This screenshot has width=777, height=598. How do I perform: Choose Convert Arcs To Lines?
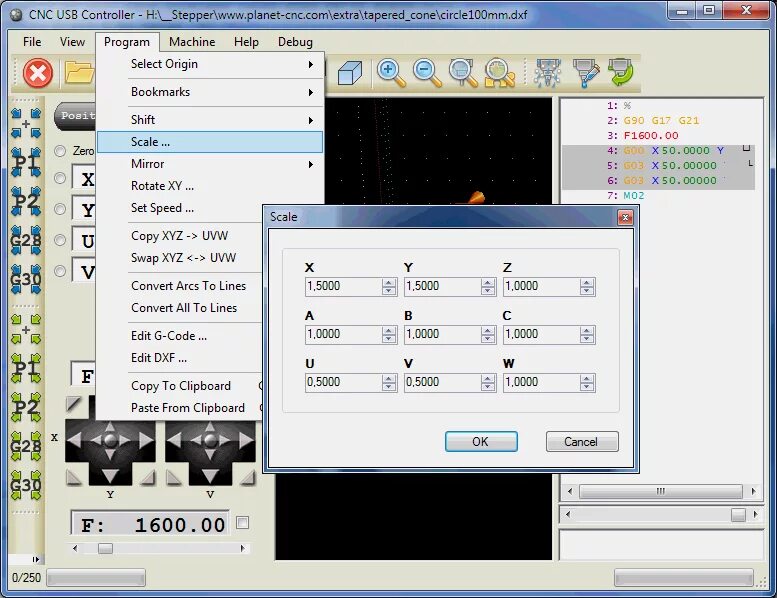(x=188, y=286)
